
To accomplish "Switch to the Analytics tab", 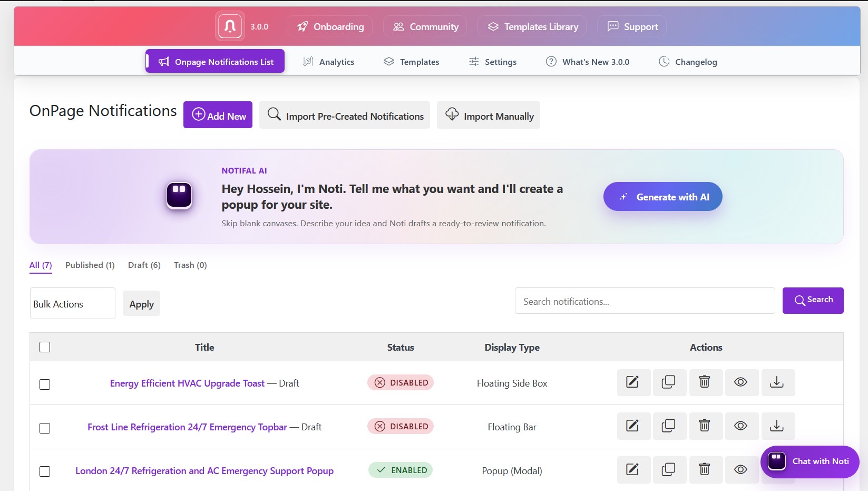I will (328, 62).
